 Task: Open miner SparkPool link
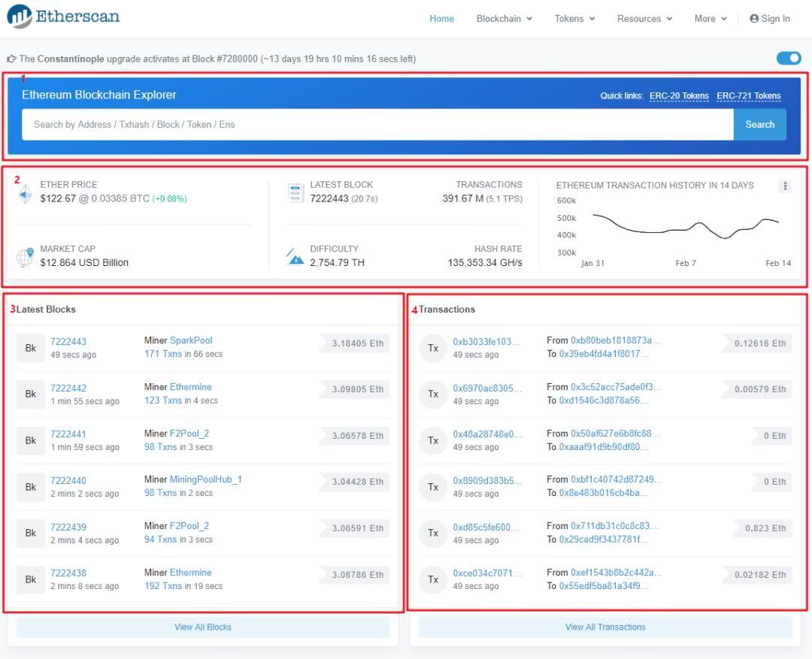[191, 340]
